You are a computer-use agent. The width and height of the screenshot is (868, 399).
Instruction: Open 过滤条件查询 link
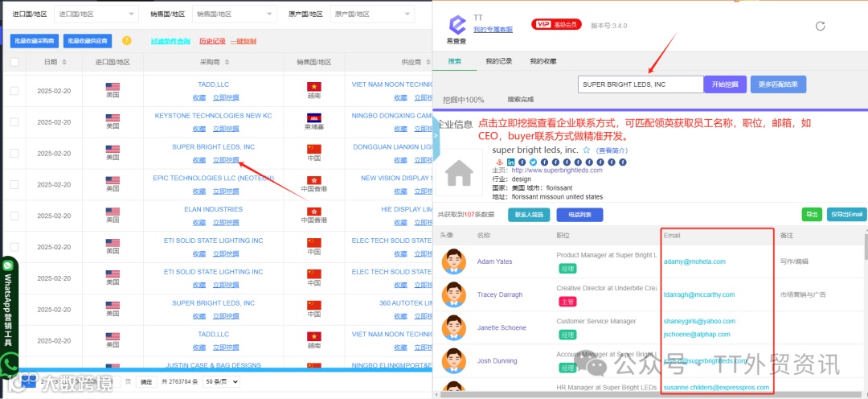coord(170,41)
